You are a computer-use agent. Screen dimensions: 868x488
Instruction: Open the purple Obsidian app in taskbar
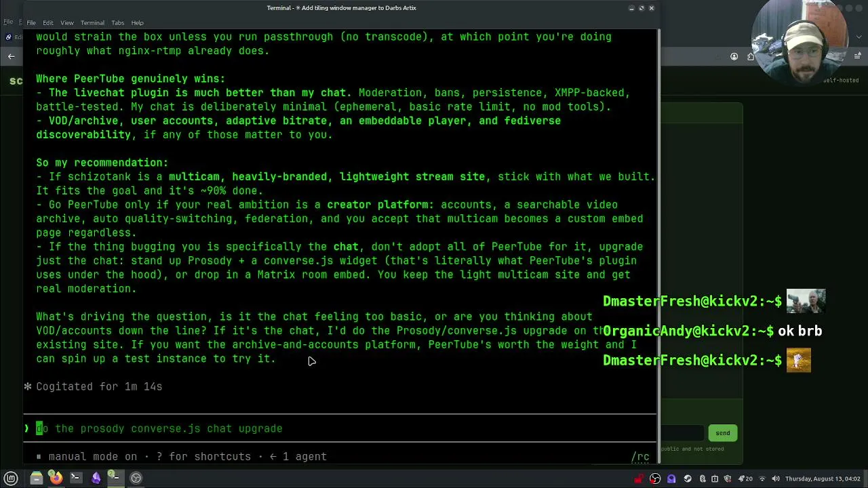(96, 478)
